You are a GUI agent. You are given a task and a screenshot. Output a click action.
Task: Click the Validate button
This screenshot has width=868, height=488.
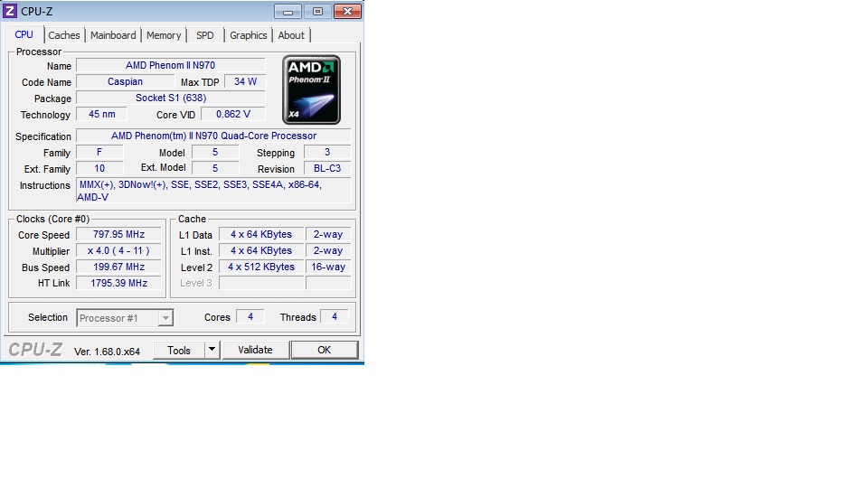(x=255, y=350)
